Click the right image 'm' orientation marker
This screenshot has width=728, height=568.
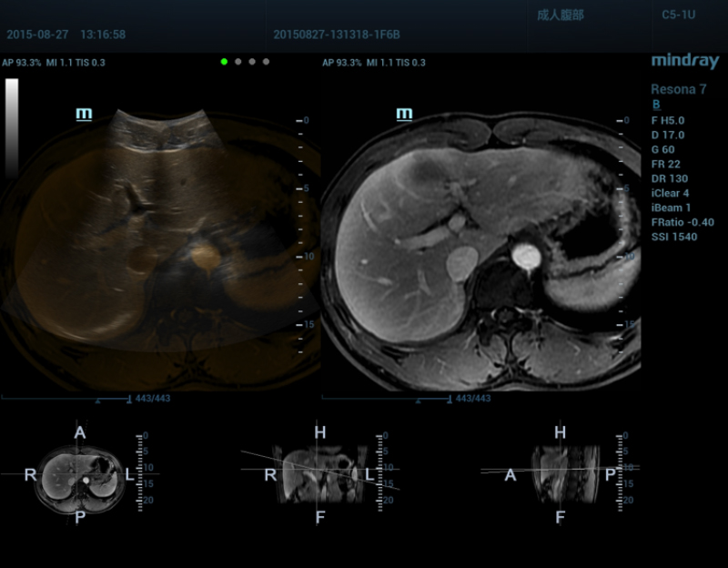(x=404, y=114)
